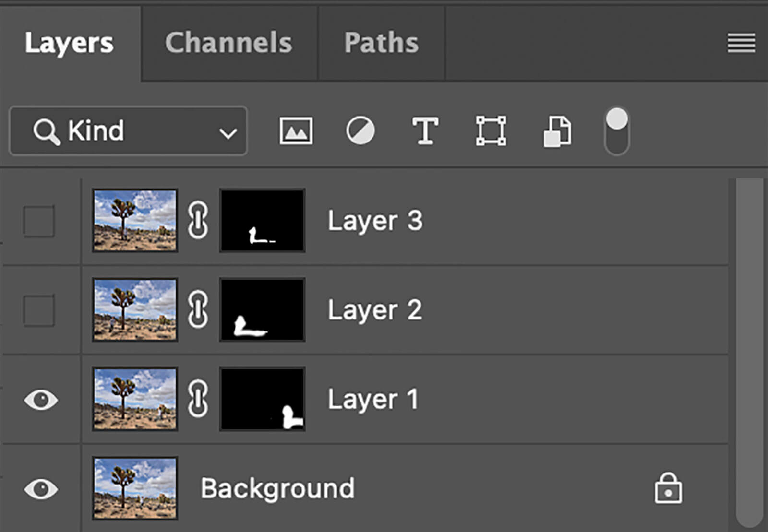Click the mask link icon on Layer 3
Viewport: 768px width, 532px height.
198,221
